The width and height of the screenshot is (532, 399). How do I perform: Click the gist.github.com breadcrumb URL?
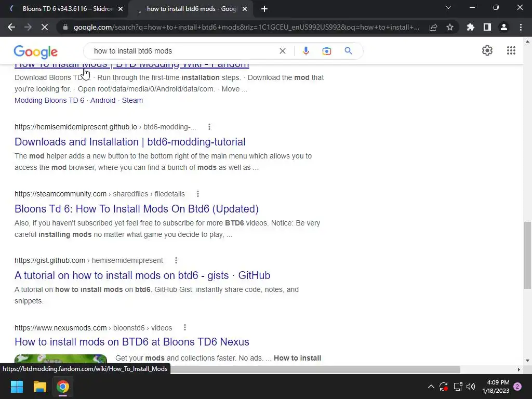click(x=88, y=260)
